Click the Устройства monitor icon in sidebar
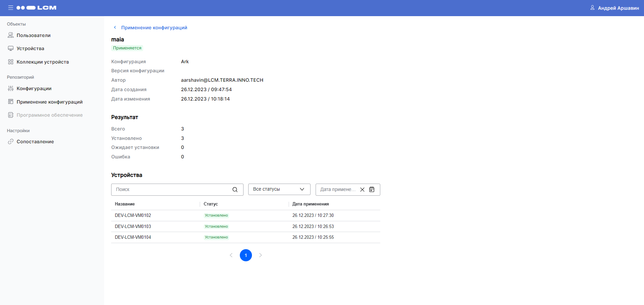 [11, 48]
